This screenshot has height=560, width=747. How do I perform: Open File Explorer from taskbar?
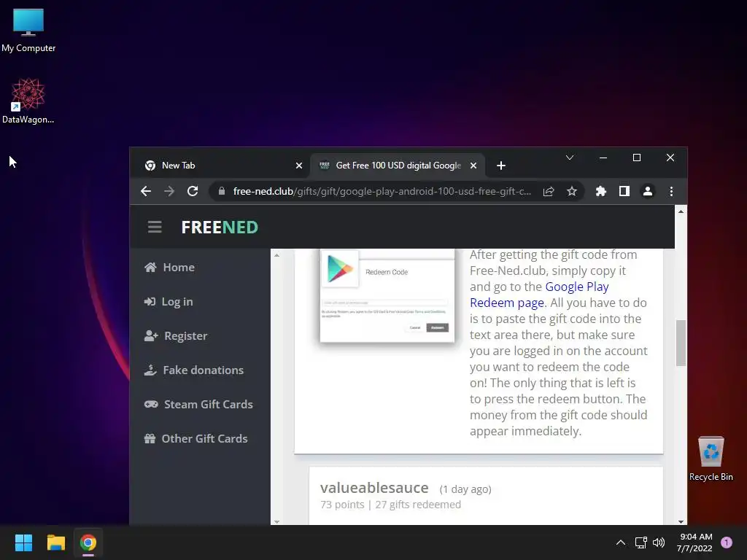click(x=55, y=542)
